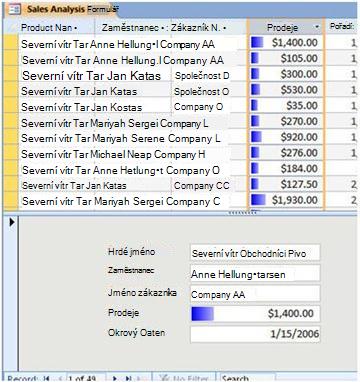This screenshot has width=360, height=382.
Task: Click the $1,400.00 cell in datasheet
Action: pyautogui.click(x=286, y=42)
